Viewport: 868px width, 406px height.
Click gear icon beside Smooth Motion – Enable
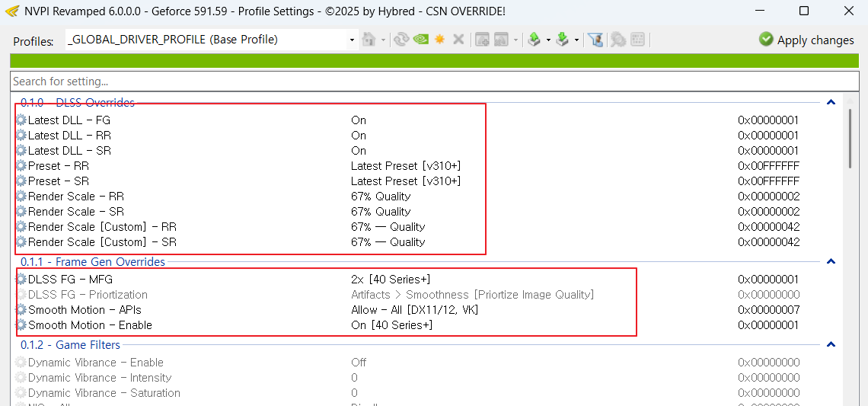click(21, 325)
